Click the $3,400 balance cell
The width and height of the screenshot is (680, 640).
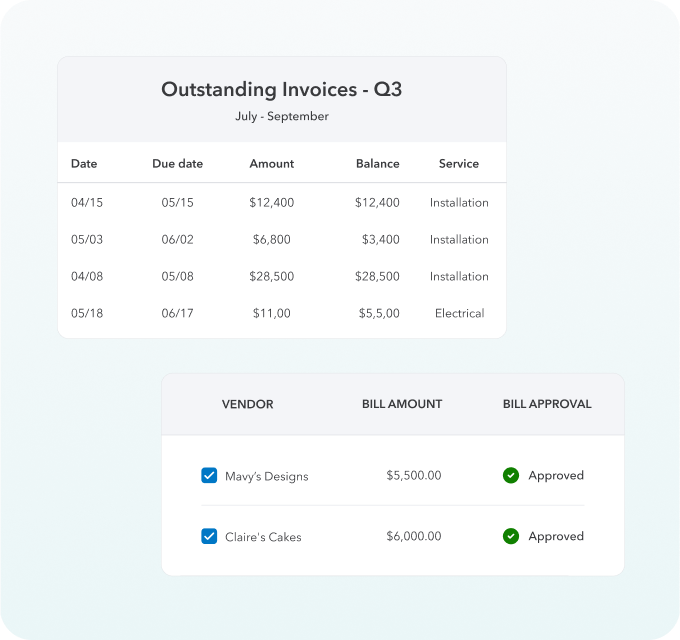[x=381, y=239]
